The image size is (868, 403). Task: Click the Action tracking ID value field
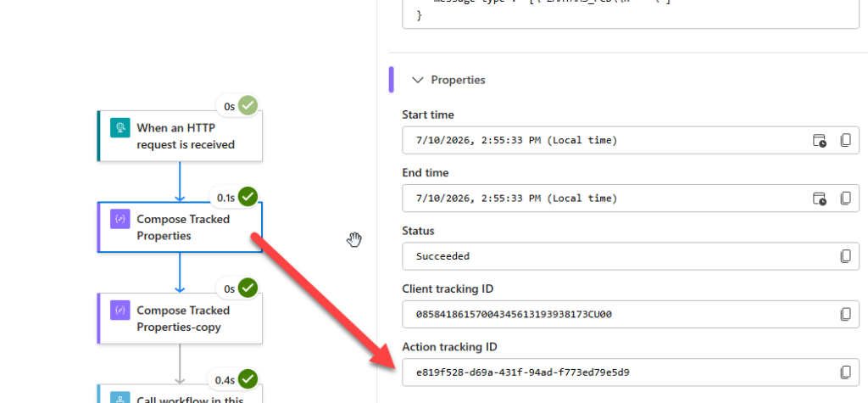(631, 372)
